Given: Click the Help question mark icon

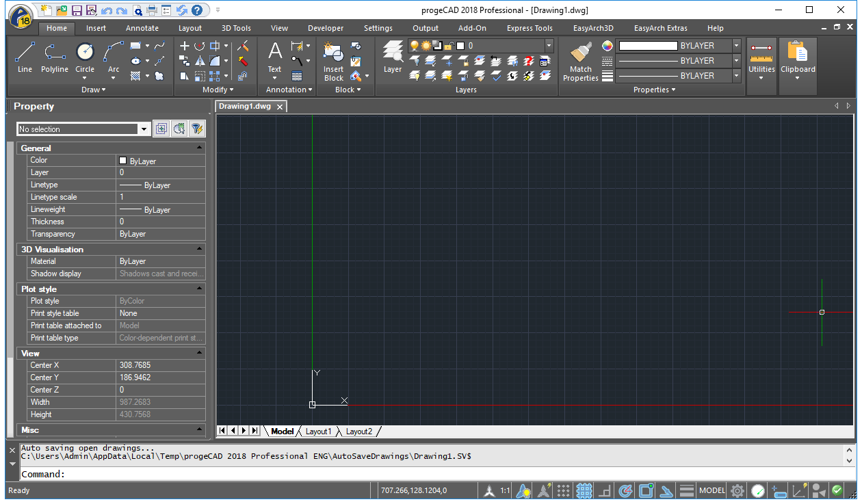Looking at the screenshot, I should [x=196, y=10].
